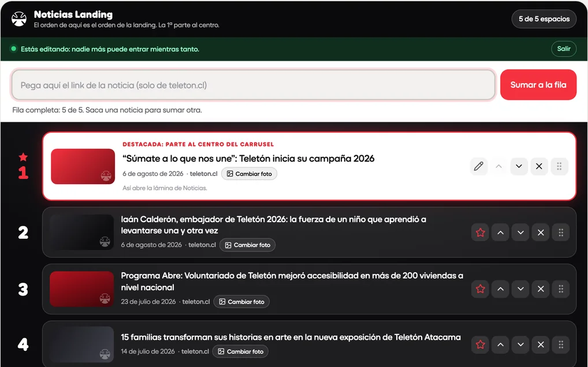Click drag handle of Programa Abre news
The image size is (588, 367).
pyautogui.click(x=561, y=289)
